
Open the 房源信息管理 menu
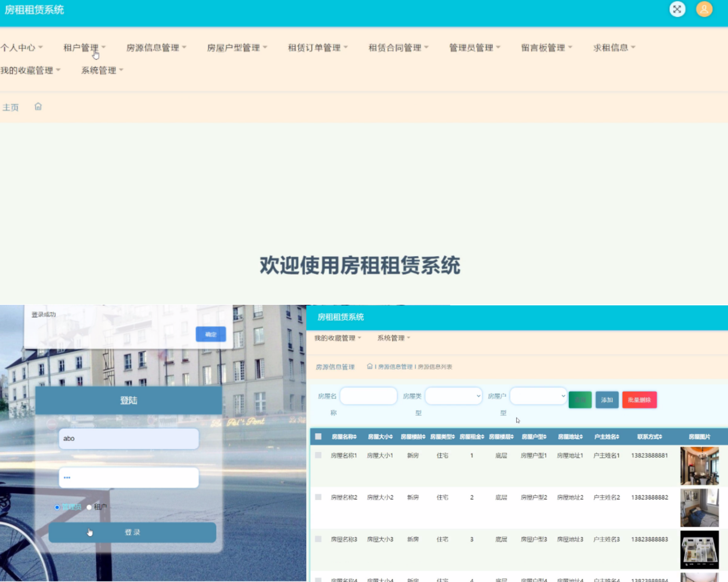point(156,48)
